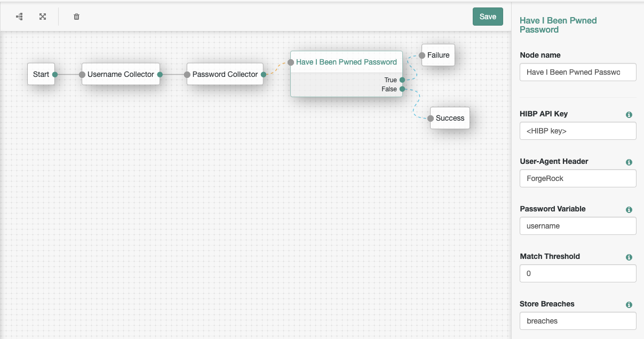Show info for User-Agent Header
This screenshot has height=339, width=644.
pos(629,162)
